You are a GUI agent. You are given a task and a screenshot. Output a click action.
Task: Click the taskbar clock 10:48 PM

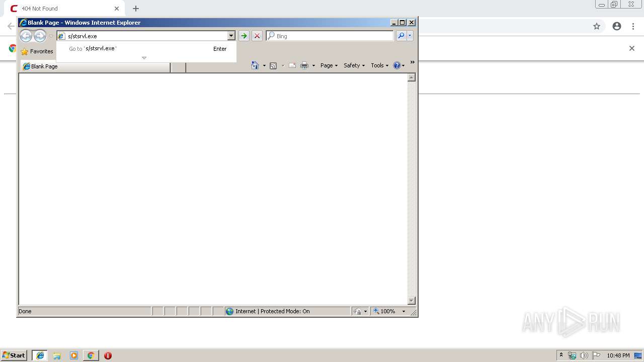coord(618,355)
